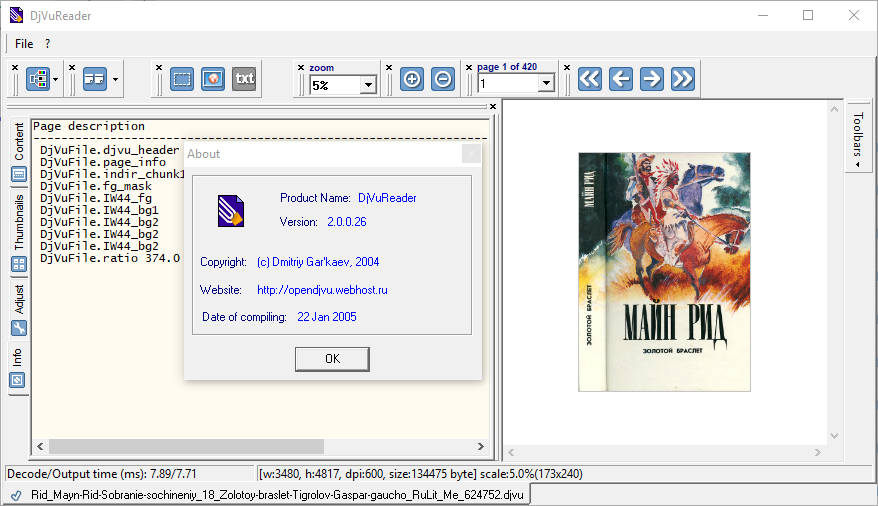
Task: Go to the next page arrow
Action: 652,79
